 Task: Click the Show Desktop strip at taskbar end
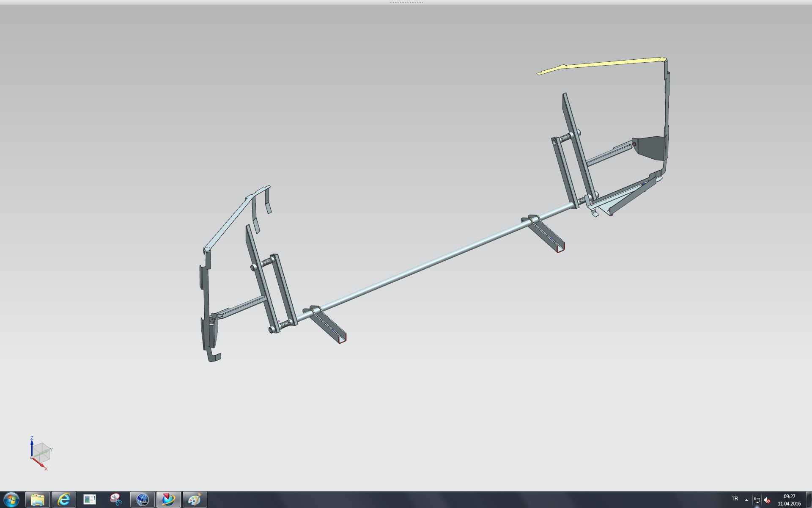(x=809, y=500)
